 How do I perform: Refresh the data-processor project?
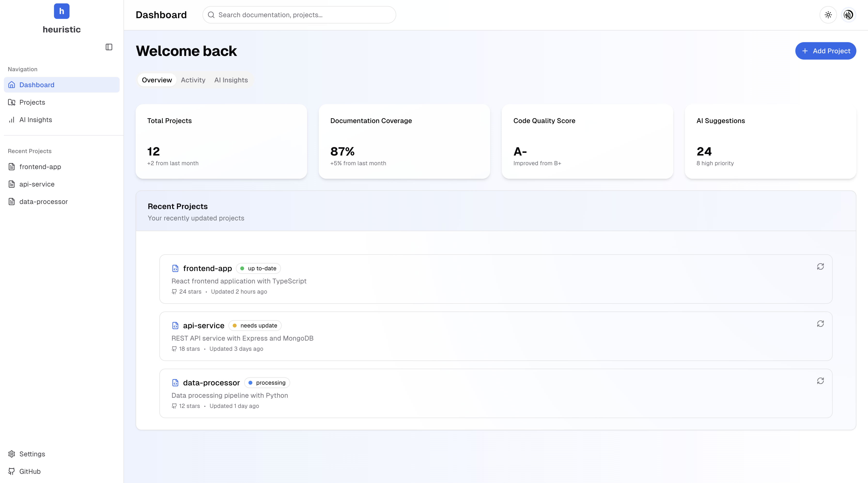[820, 381]
